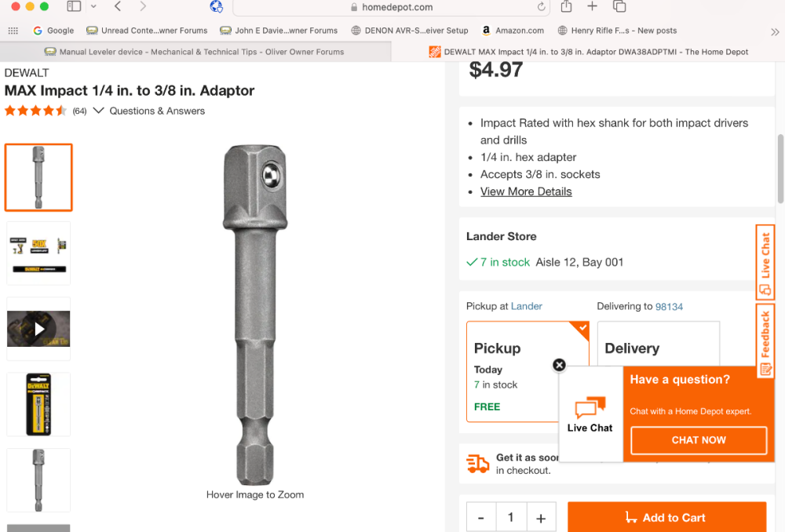Show more bookmarks overflow chevron
This screenshot has height=532, width=785.
pyautogui.click(x=776, y=31)
